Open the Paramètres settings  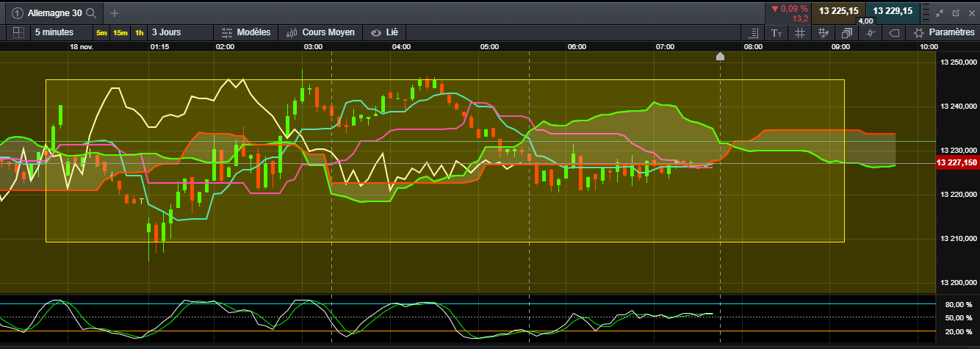944,32
